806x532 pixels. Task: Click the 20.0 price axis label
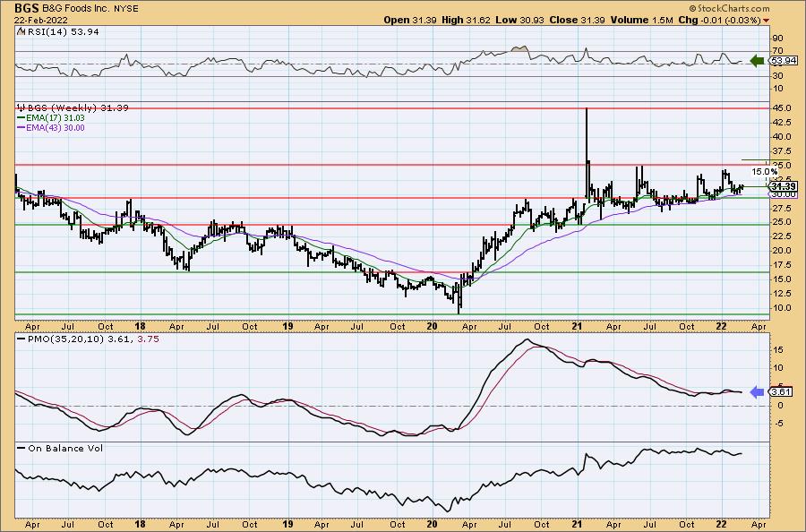pyautogui.click(x=781, y=251)
